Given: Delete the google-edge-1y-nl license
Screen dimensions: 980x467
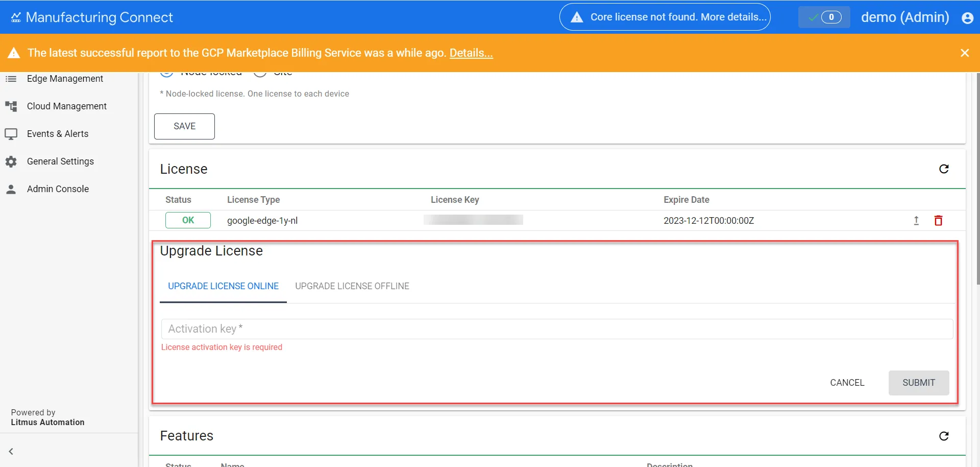Looking at the screenshot, I should tap(938, 221).
